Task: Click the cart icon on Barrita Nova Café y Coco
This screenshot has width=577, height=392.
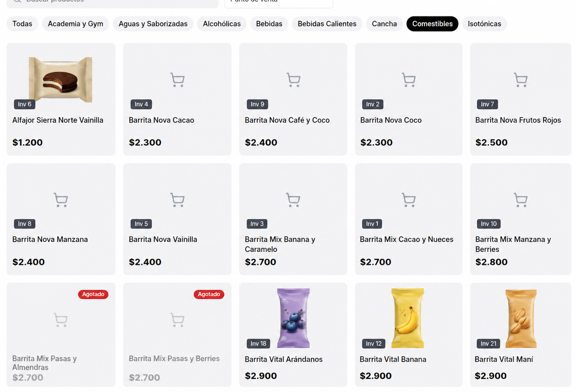Action: coord(293,80)
